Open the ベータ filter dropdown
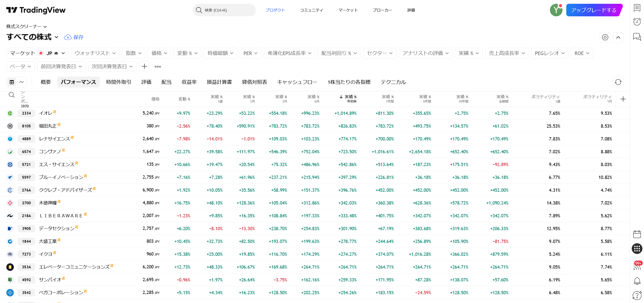This screenshot has height=303, width=644. [20, 66]
